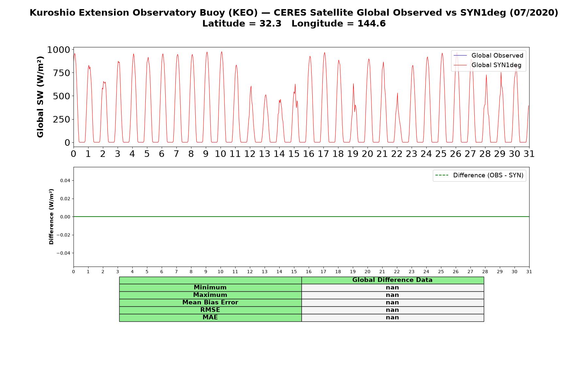Image resolution: width=588 pixels, height=392 pixels.
Task: Click the green dashed legend line sample
Action: (442, 175)
